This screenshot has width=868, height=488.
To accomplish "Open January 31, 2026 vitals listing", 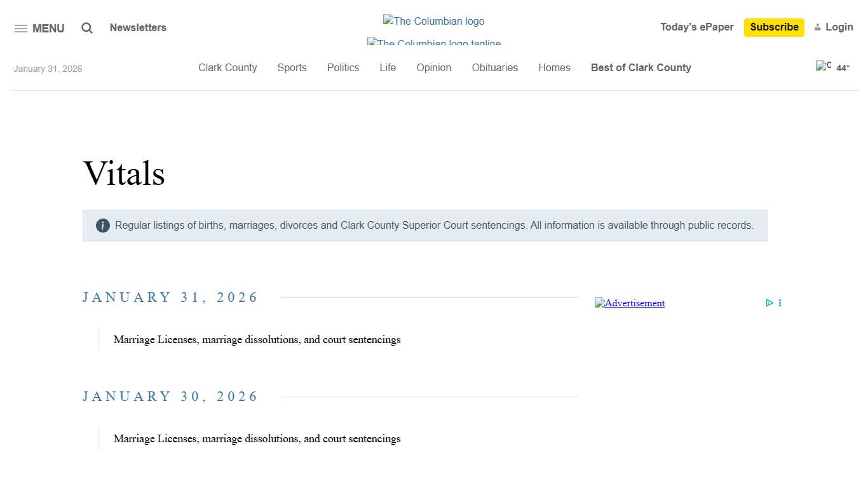I will 257,339.
